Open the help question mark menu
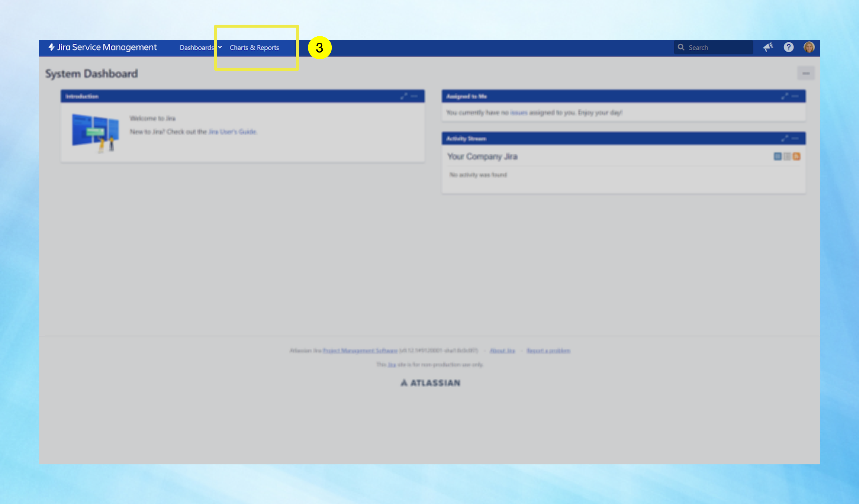This screenshot has height=504, width=859. pos(789,47)
